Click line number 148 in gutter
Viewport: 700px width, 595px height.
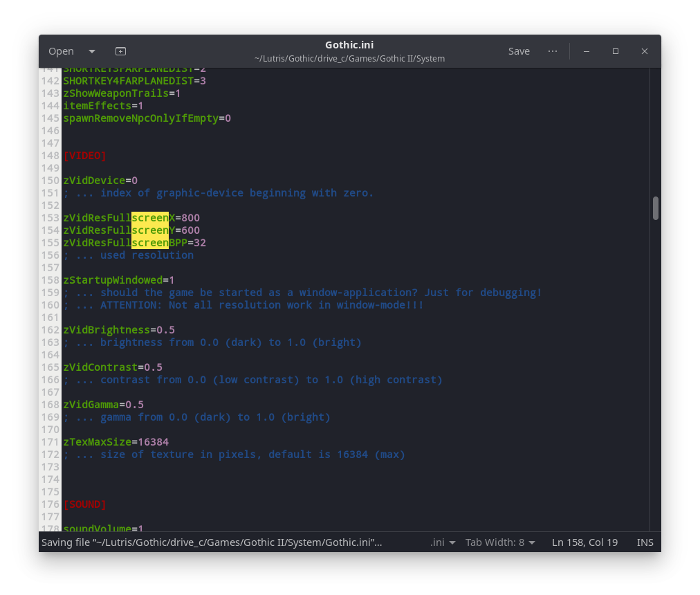click(50, 156)
